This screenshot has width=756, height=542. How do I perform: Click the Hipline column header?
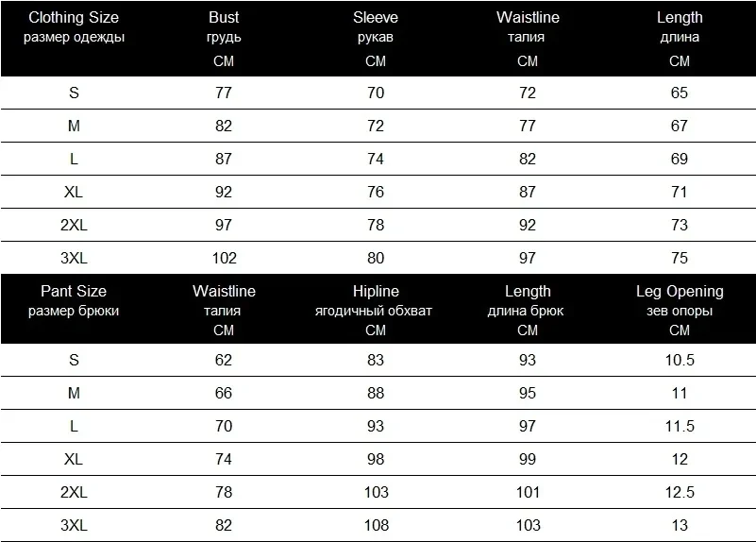(374, 310)
